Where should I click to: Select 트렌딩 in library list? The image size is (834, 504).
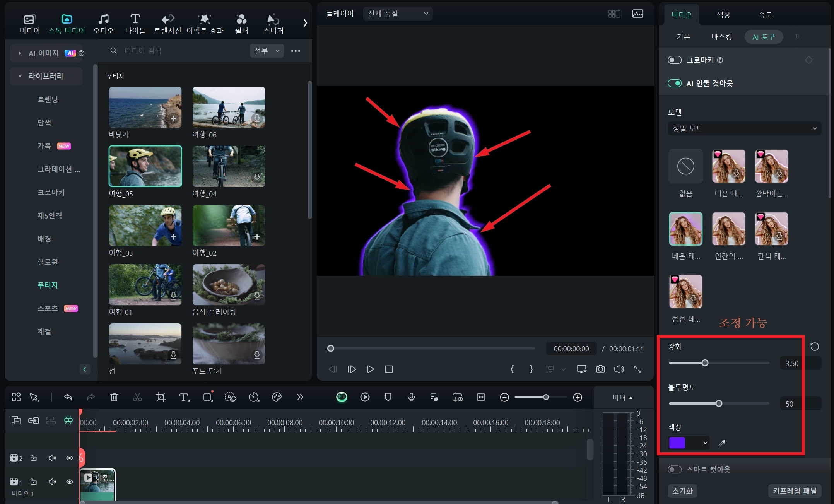(x=48, y=99)
